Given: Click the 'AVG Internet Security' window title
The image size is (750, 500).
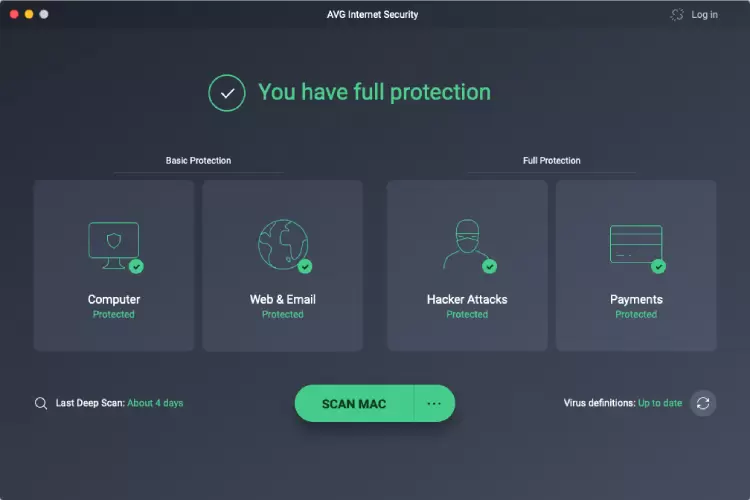Looking at the screenshot, I should 372,15.
